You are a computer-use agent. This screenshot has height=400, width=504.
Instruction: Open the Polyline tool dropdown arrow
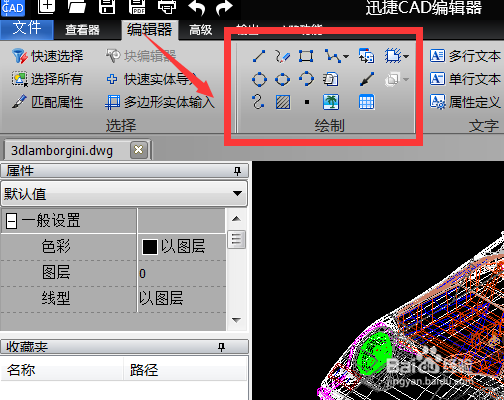tap(346, 56)
